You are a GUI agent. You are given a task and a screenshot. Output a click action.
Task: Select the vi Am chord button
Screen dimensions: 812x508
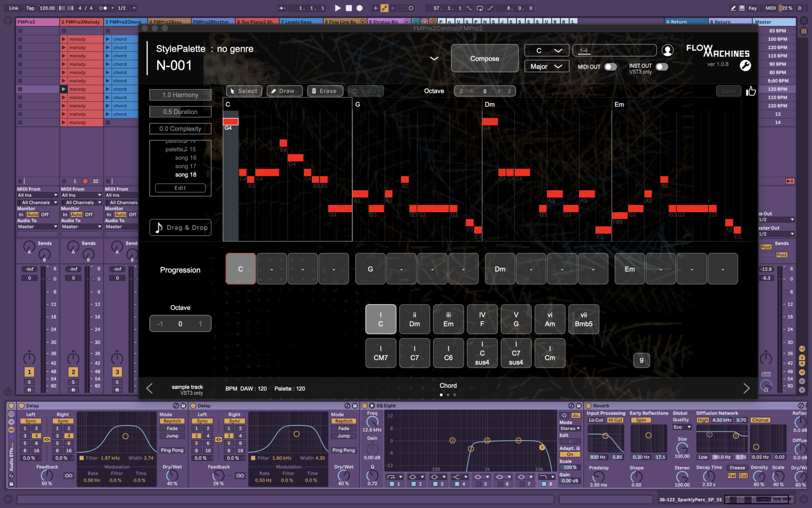click(550, 319)
